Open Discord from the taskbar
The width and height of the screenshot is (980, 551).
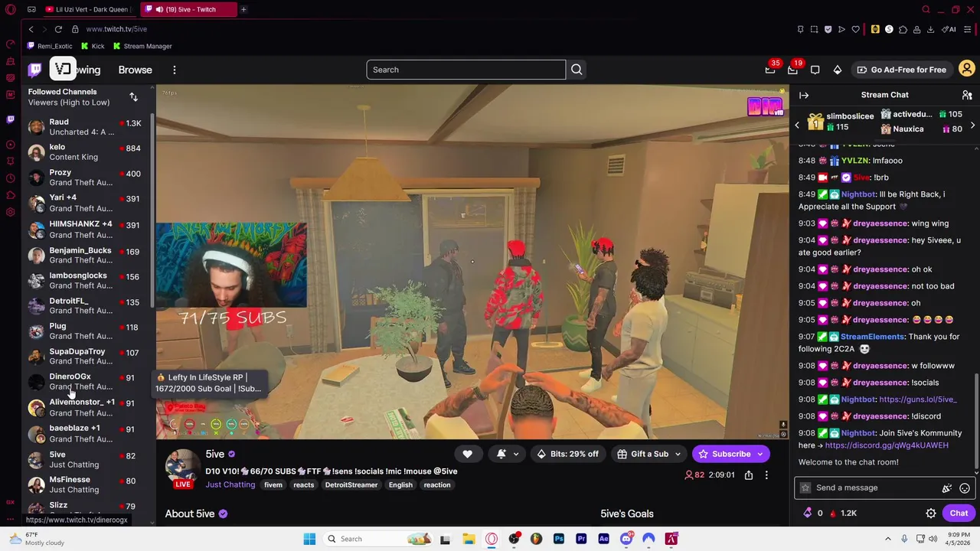point(626,539)
